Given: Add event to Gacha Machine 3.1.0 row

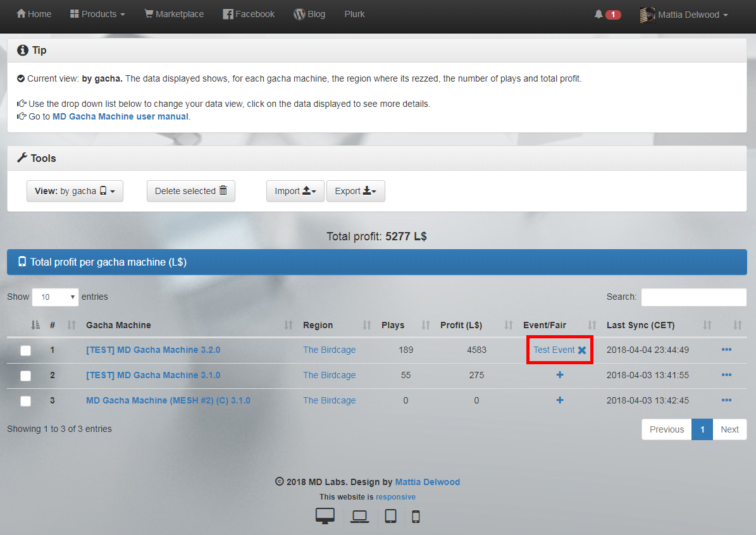Looking at the screenshot, I should 559,375.
